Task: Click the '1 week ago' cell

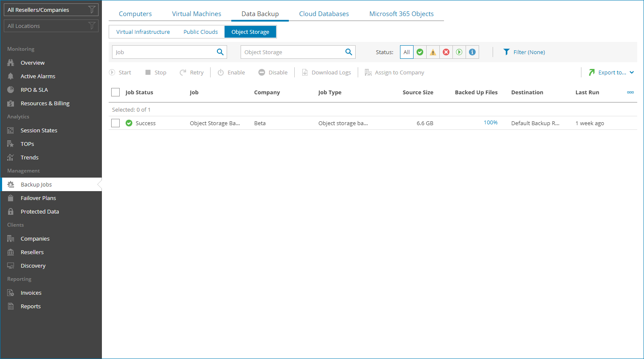Action: [589, 123]
